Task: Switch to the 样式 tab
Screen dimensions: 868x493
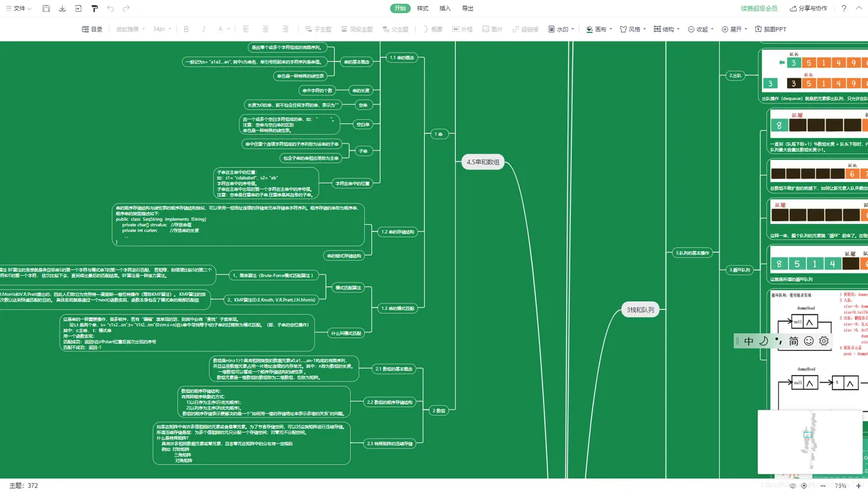Action: 423,9
